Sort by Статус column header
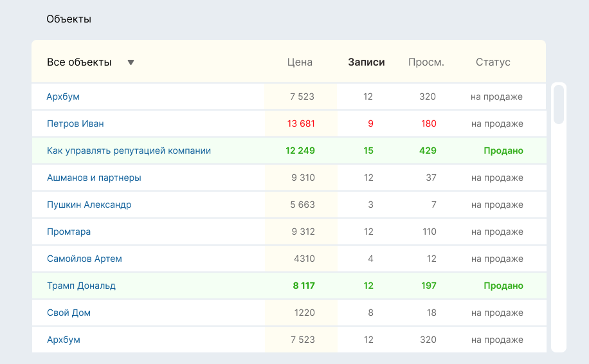The height and width of the screenshot is (364, 589). pyautogui.click(x=493, y=62)
